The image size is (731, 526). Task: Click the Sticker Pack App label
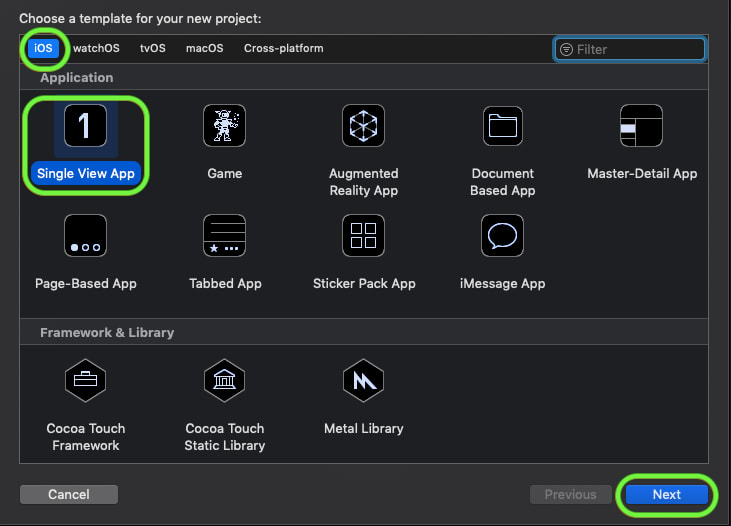tap(364, 284)
